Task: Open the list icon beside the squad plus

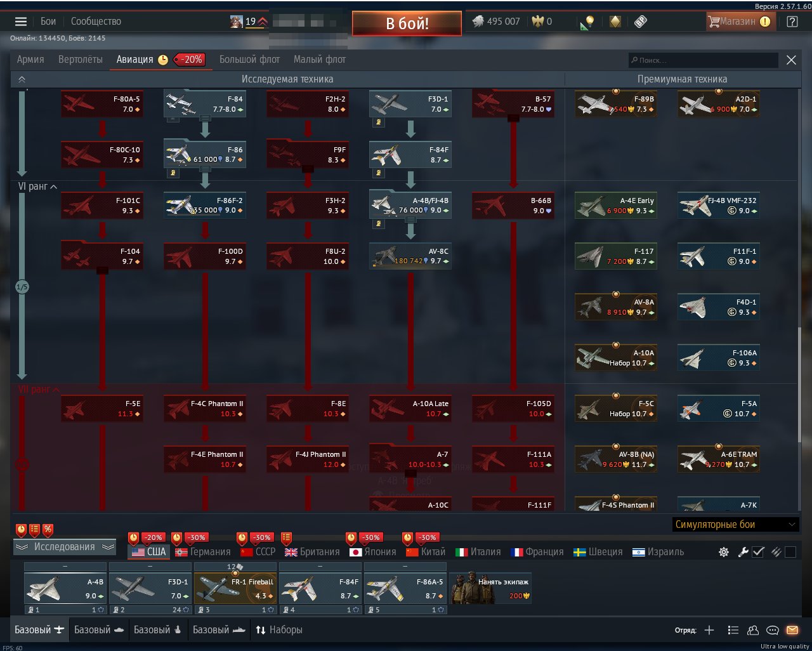Action: coord(733,630)
